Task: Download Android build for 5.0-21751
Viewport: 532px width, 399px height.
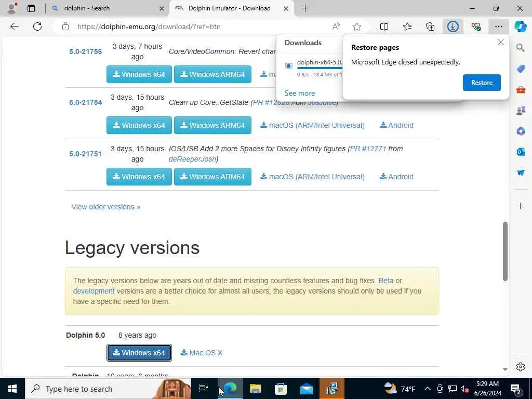Action: 396,177
